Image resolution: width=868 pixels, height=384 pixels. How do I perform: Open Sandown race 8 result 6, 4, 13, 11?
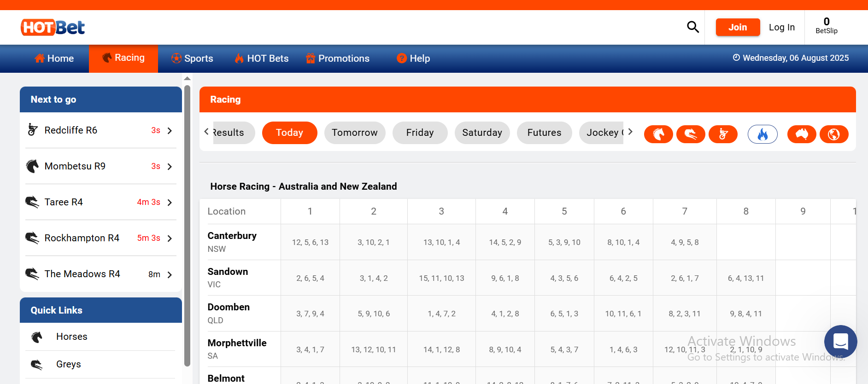pos(746,278)
